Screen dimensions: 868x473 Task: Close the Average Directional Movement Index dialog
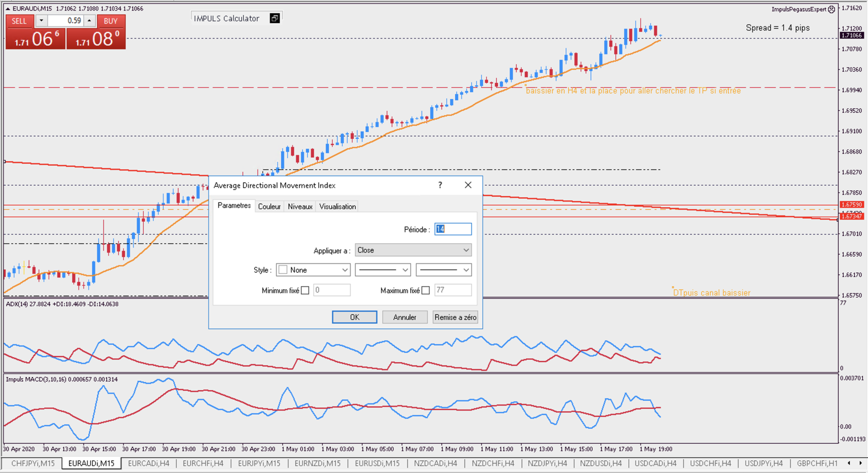[x=468, y=185]
